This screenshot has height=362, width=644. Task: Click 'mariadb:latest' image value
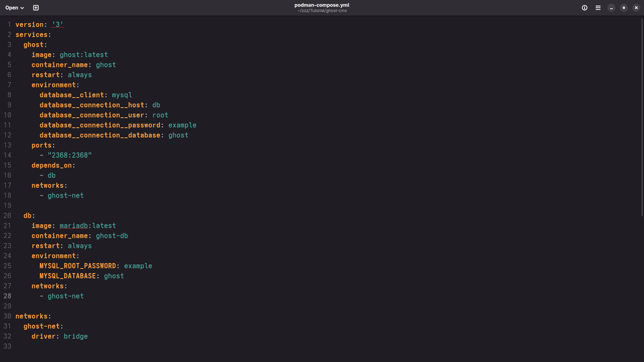pos(88,226)
